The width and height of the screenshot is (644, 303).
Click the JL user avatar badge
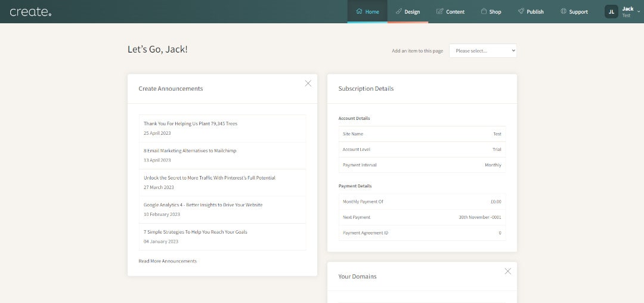click(x=611, y=11)
